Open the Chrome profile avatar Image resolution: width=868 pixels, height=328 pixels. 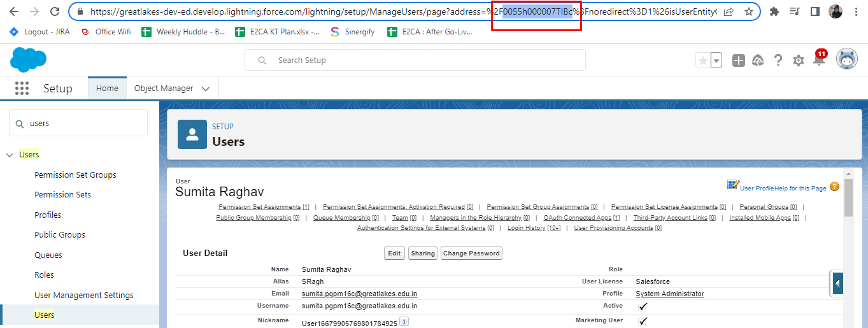pos(836,11)
